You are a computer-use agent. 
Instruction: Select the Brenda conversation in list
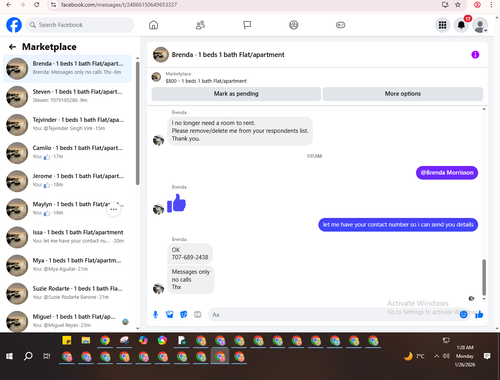tap(67, 68)
